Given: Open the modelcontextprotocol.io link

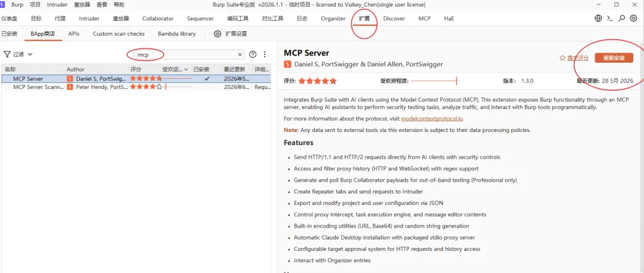Looking at the screenshot, I should 432,119.
